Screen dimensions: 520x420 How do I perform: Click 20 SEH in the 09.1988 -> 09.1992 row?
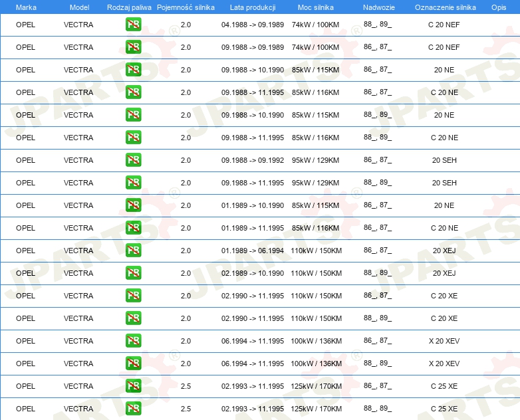click(x=444, y=160)
